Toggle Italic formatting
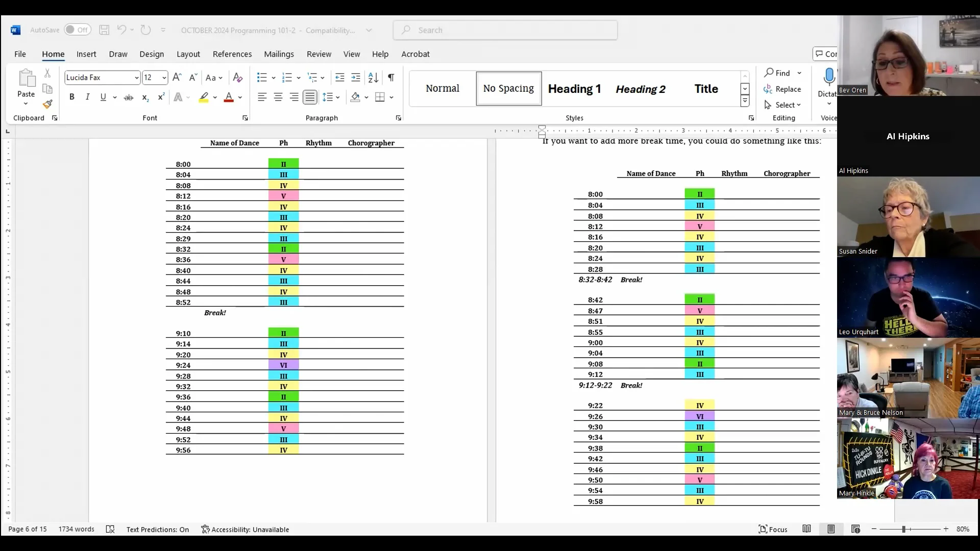Screen dimensions: 980x551 (87, 97)
